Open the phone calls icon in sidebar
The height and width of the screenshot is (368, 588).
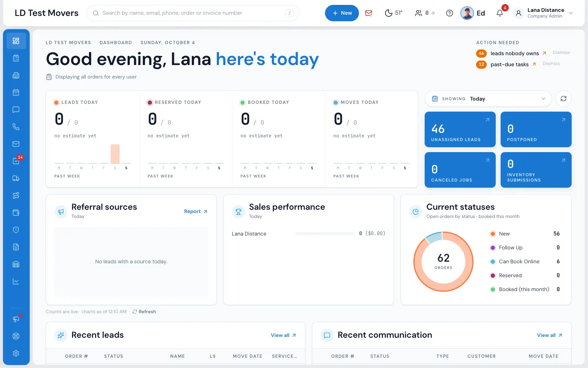[16, 127]
